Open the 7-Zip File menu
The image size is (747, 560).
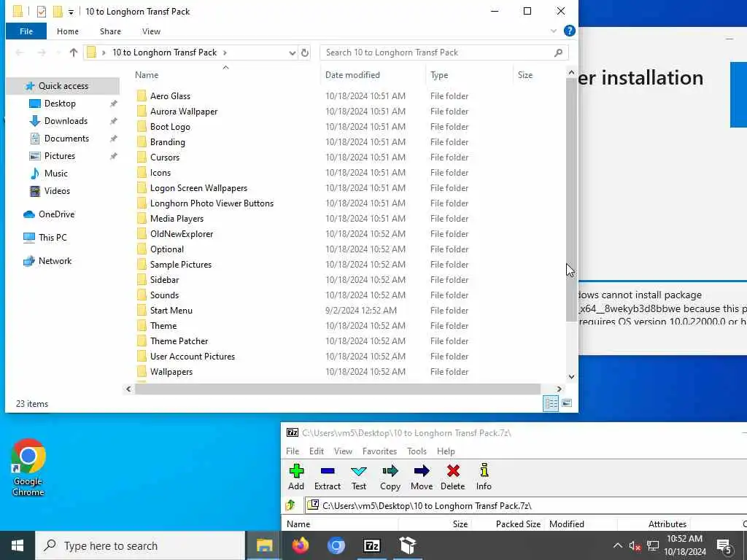293,451
